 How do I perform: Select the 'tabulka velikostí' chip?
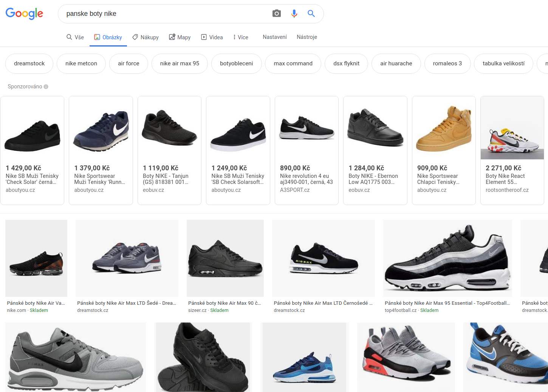click(x=503, y=63)
